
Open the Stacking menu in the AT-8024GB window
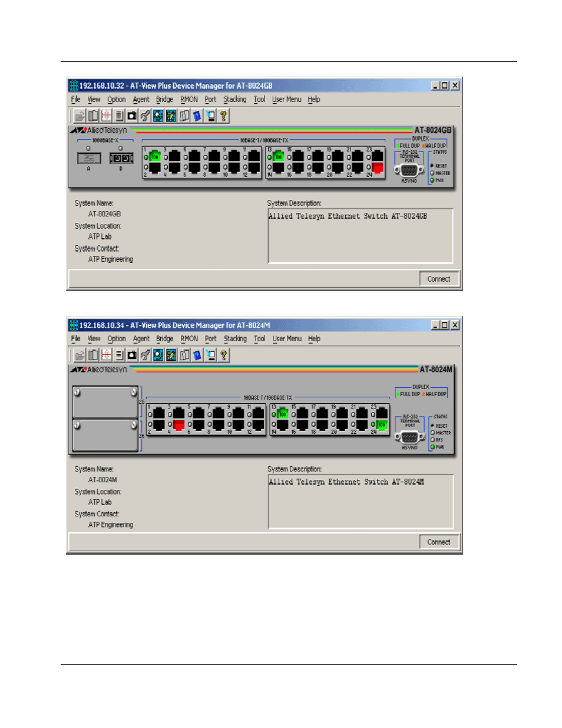click(235, 100)
